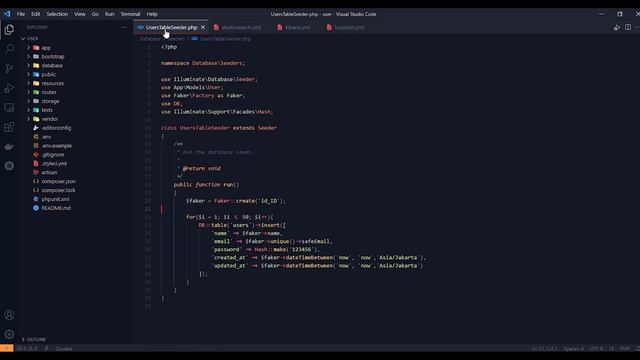Open .styleci.yml file in explorer
Viewport: 640px width, 360px height.
click(54, 163)
